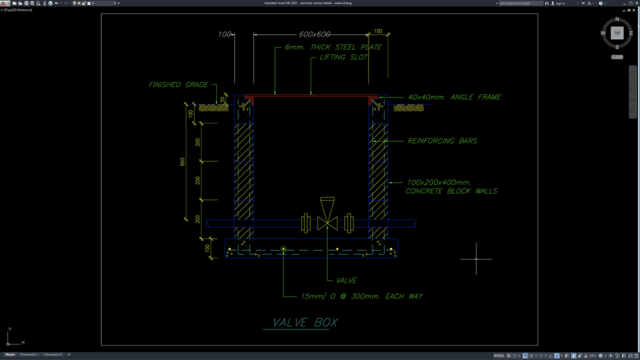Viewport: 640px width, 360px height.
Task: Click the workspace switching gear icon
Action: pos(600,356)
